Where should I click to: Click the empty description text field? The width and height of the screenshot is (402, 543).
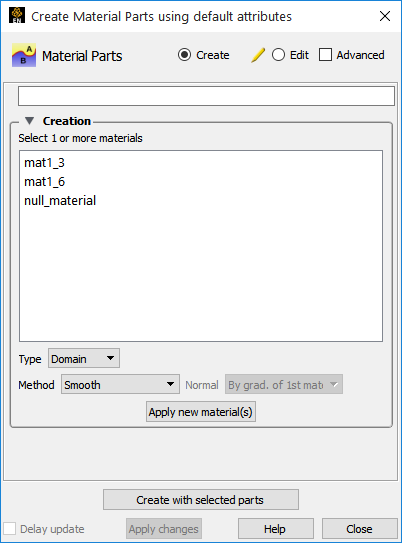(x=206, y=96)
